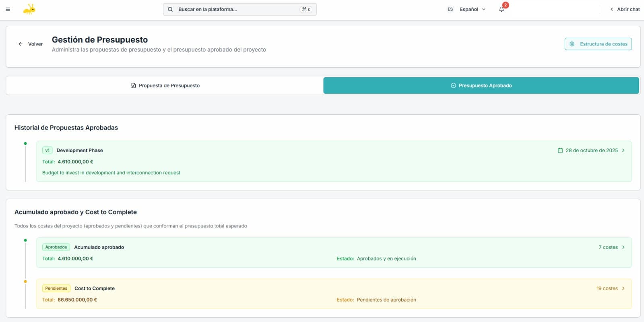The height and width of the screenshot is (322, 644).
Task: Click the Estructura de costes button
Action: coord(598,44)
